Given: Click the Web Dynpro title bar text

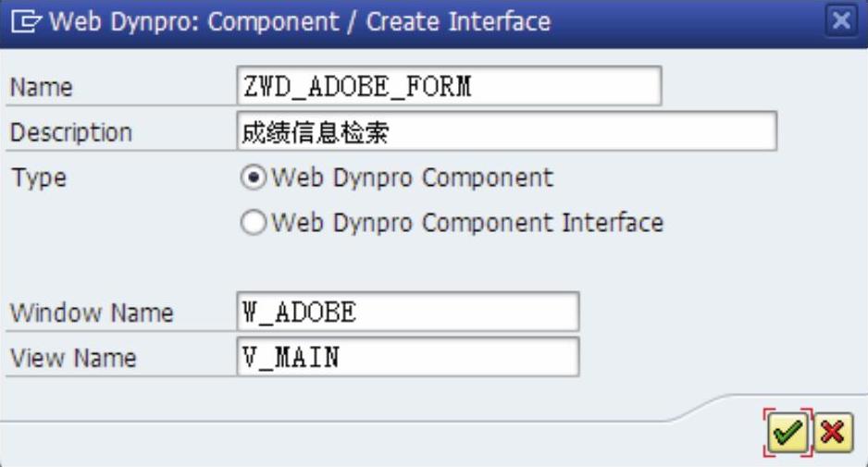Looking at the screenshot, I should 300,22.
